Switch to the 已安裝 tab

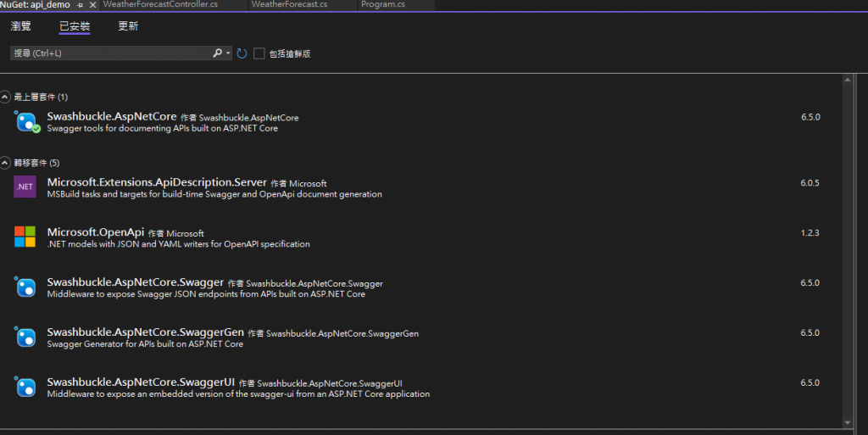click(x=75, y=26)
